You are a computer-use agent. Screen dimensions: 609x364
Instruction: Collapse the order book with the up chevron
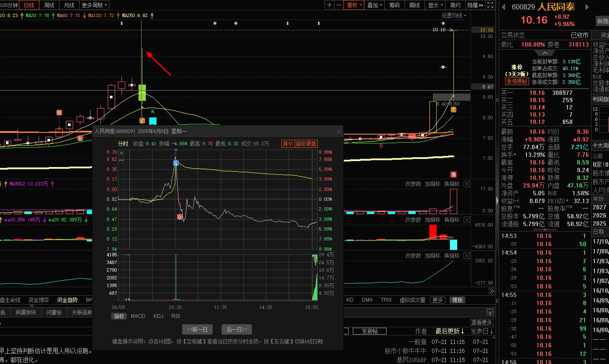coord(545,53)
